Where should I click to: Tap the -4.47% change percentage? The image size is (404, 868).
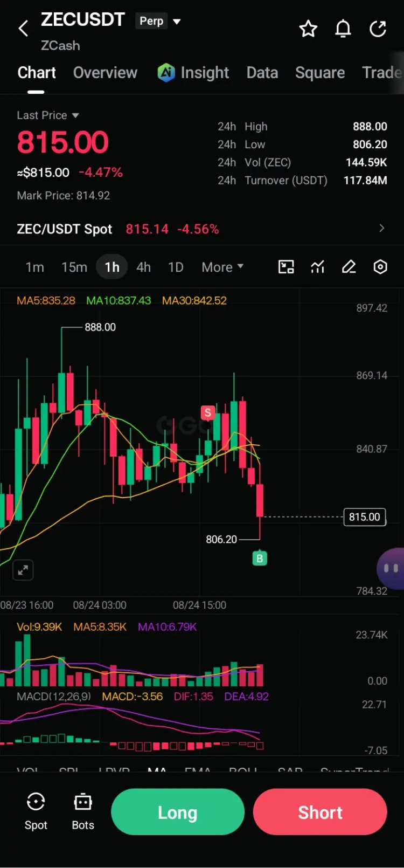coord(101,173)
